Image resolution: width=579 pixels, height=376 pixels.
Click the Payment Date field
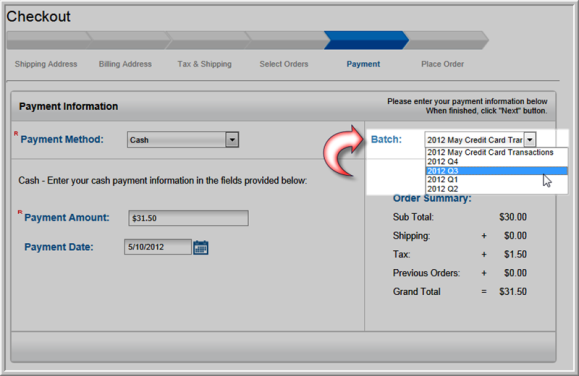158,247
